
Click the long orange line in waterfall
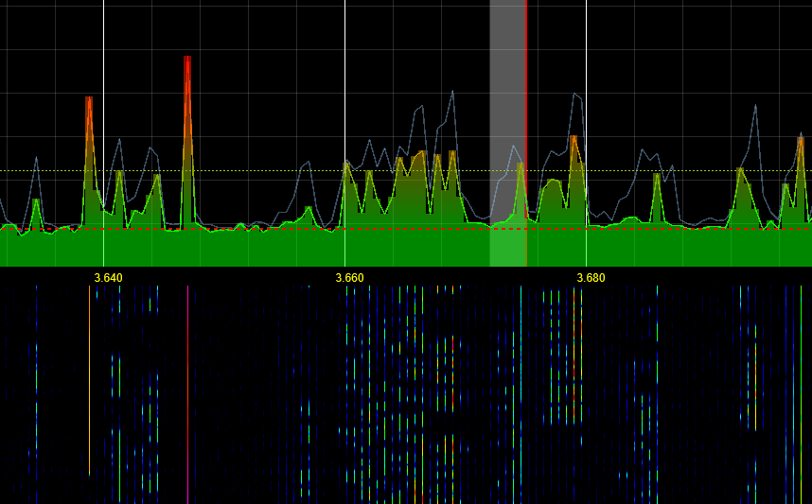(90, 378)
